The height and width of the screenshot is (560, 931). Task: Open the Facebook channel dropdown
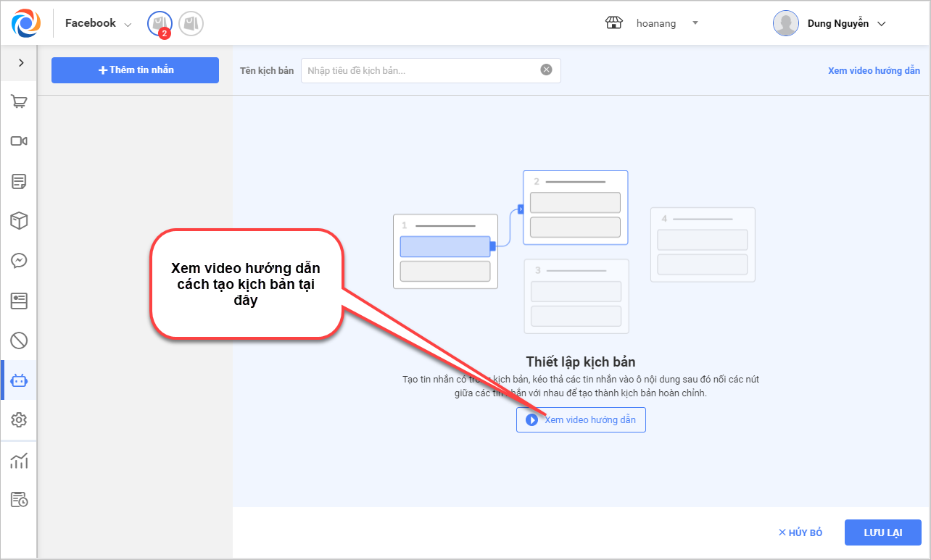point(98,24)
